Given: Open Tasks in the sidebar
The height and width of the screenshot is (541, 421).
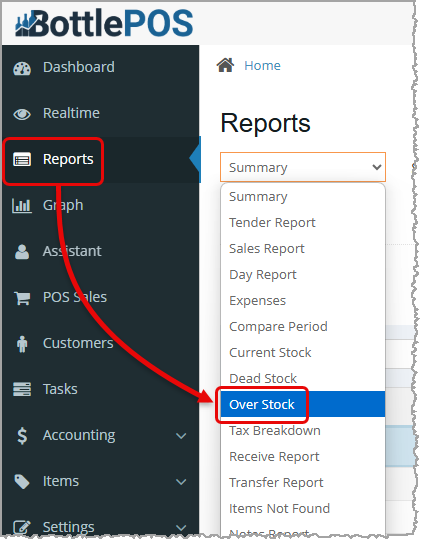Looking at the screenshot, I should tap(100, 390).
